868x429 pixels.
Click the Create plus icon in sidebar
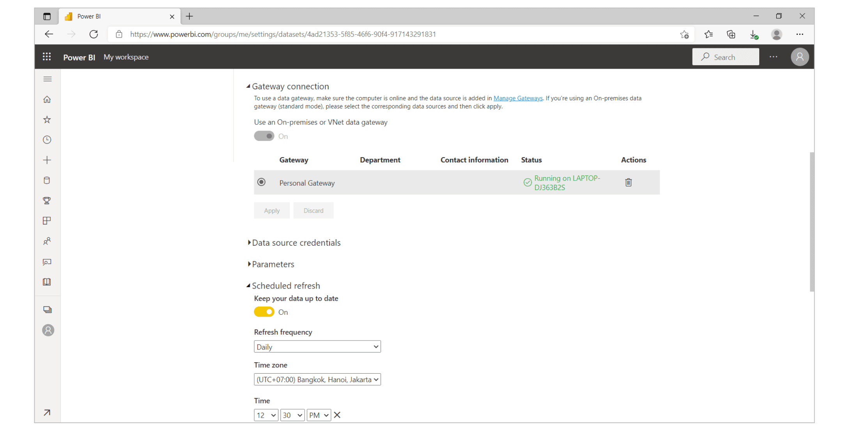coord(47,160)
